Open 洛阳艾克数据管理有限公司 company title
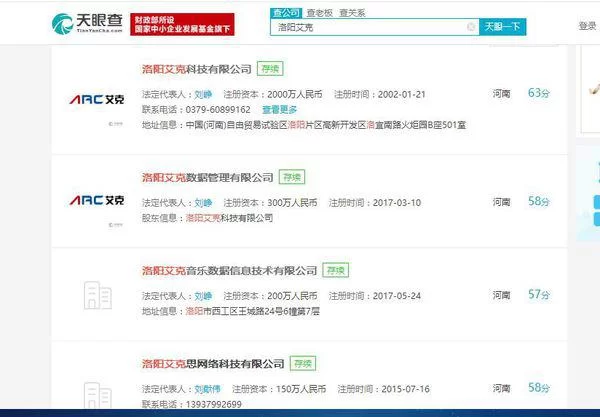This screenshot has height=417, width=600. coord(207,177)
